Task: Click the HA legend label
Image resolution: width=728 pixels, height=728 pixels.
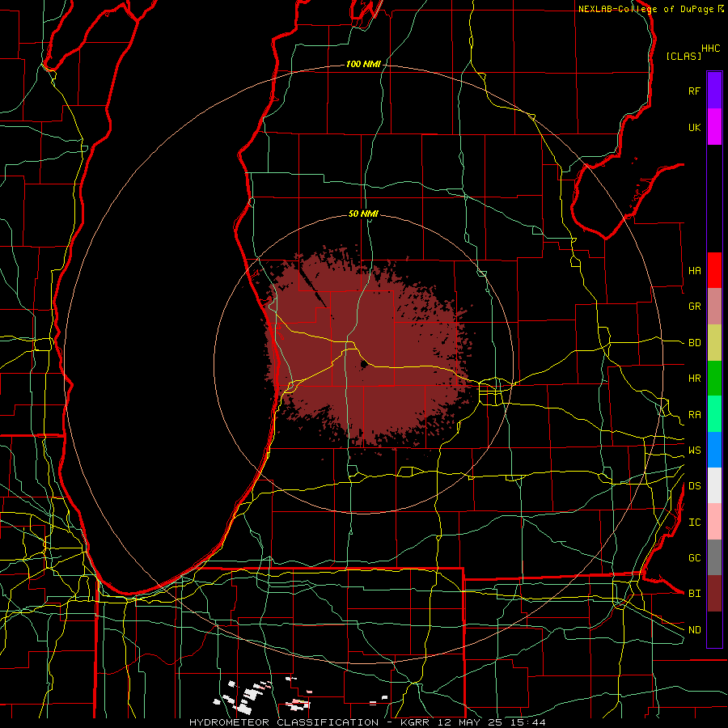Action: (694, 271)
